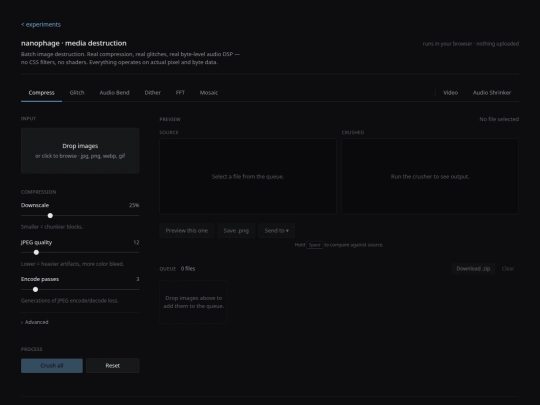This screenshot has height=405, width=540.
Task: Click the Drop images upload zone
Action: pos(80,151)
